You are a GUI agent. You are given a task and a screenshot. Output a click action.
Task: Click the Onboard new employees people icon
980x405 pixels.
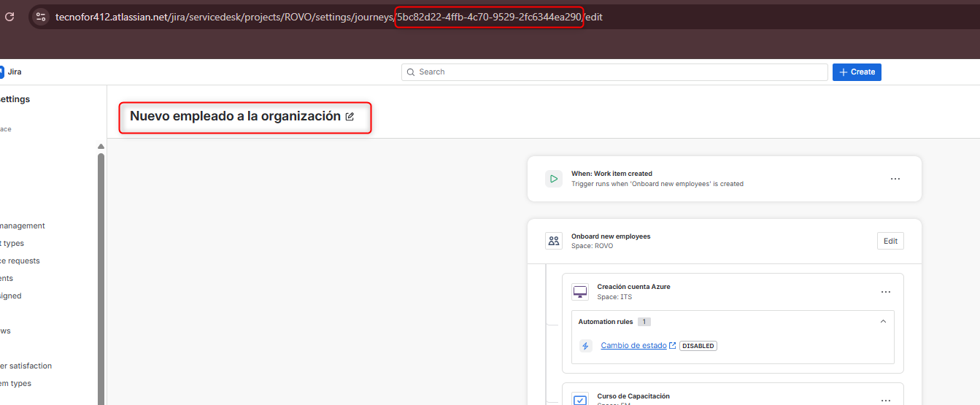(553, 241)
